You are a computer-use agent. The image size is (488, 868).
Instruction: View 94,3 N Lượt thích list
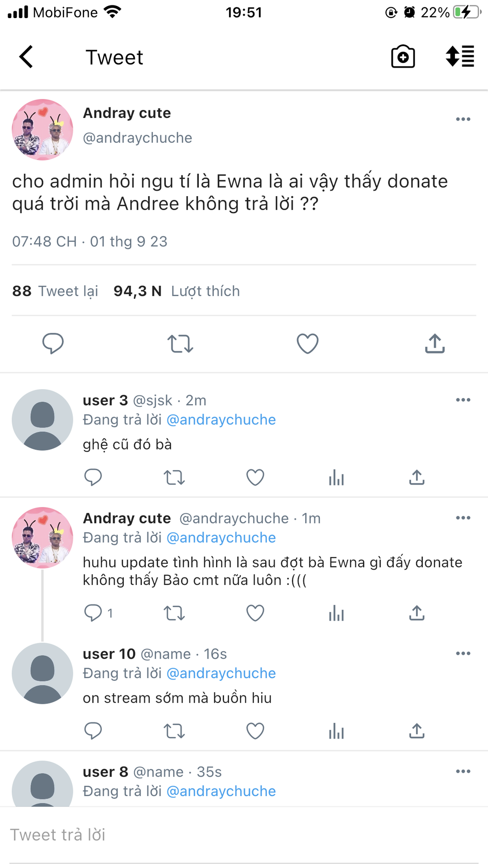pos(176,291)
